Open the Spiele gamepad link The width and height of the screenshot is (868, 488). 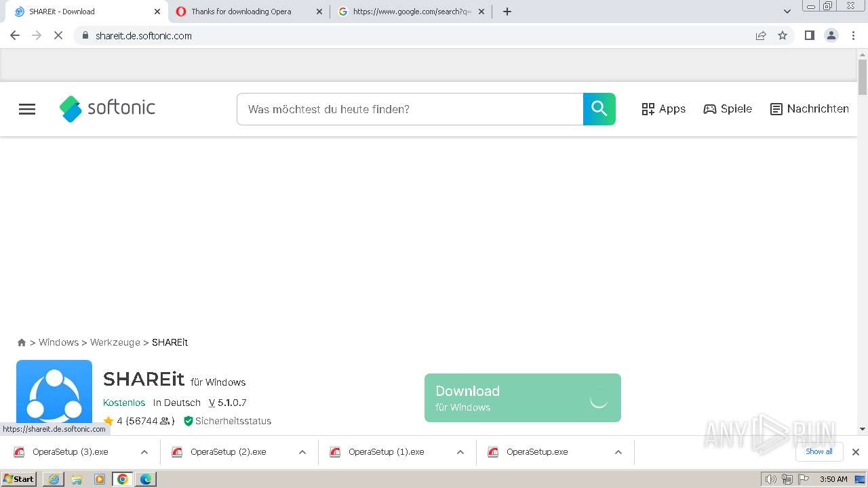click(x=728, y=109)
